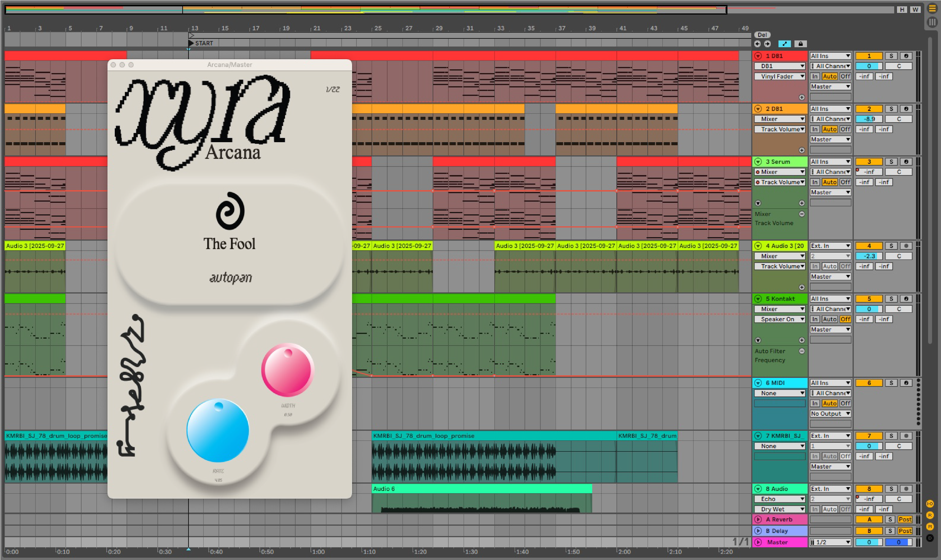Image resolution: width=941 pixels, height=560 pixels.
Task: Open 4 Audio 3 input channel dropdown
Action: [x=830, y=256]
